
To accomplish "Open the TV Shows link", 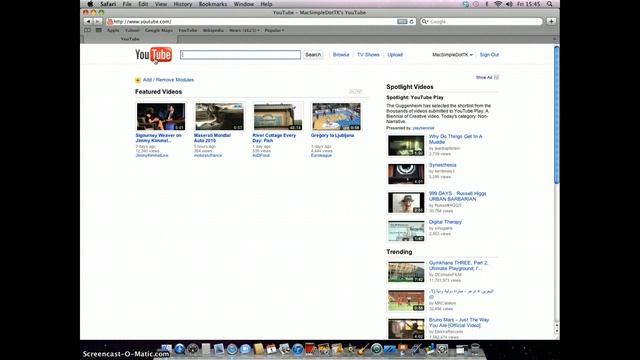I will 368,55.
